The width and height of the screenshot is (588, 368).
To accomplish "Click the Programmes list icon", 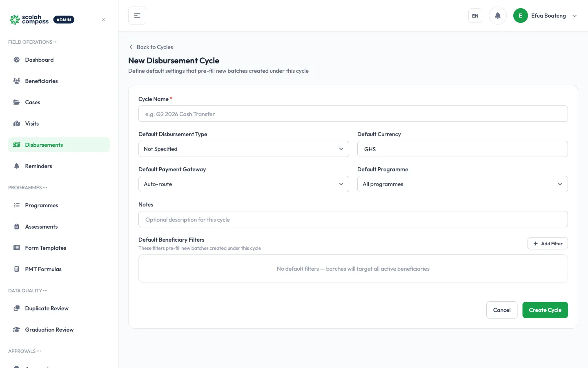I will (x=17, y=205).
